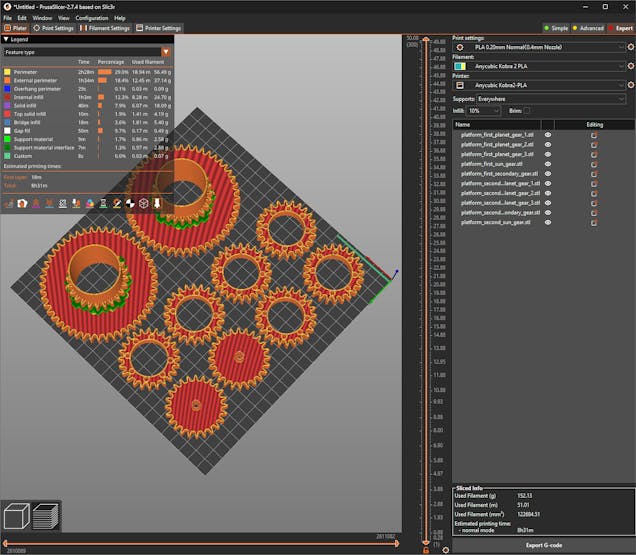636x555 pixels.
Task: Click the print settings gear edit icon
Action: [x=630, y=46]
